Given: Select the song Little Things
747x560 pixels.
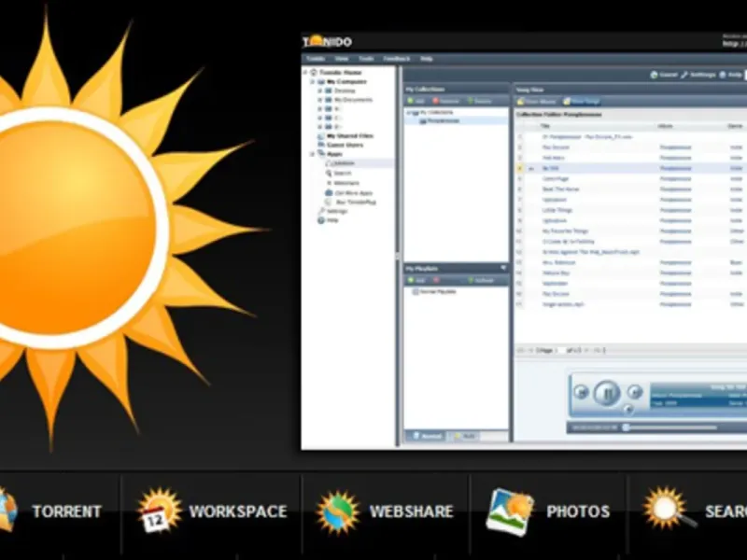Looking at the screenshot, I should [557, 210].
